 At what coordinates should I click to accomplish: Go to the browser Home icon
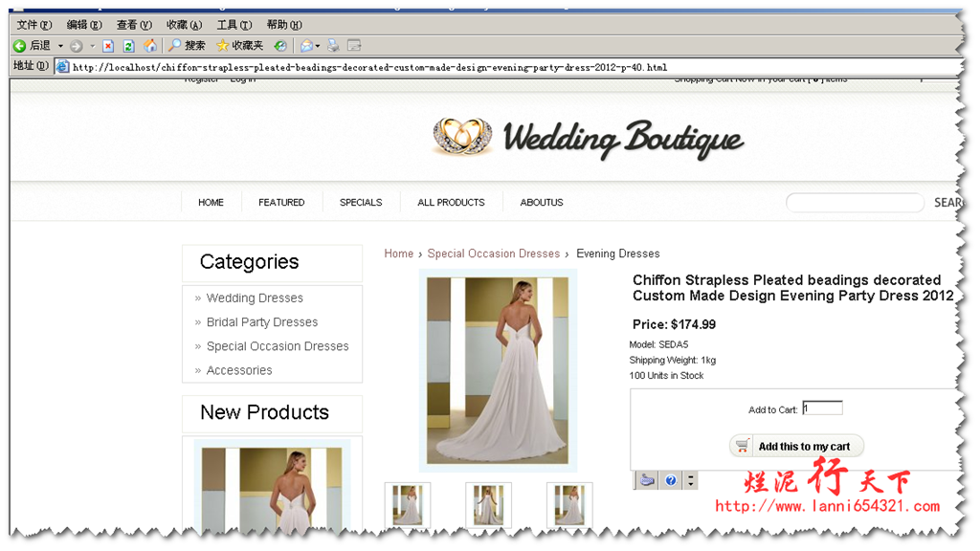tap(150, 46)
